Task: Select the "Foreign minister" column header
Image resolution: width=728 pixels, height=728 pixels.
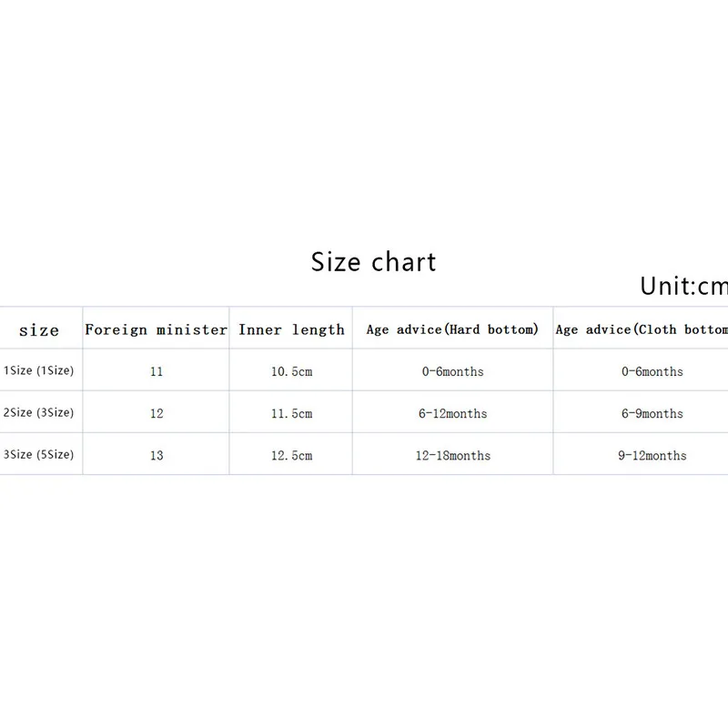Action: 156,329
